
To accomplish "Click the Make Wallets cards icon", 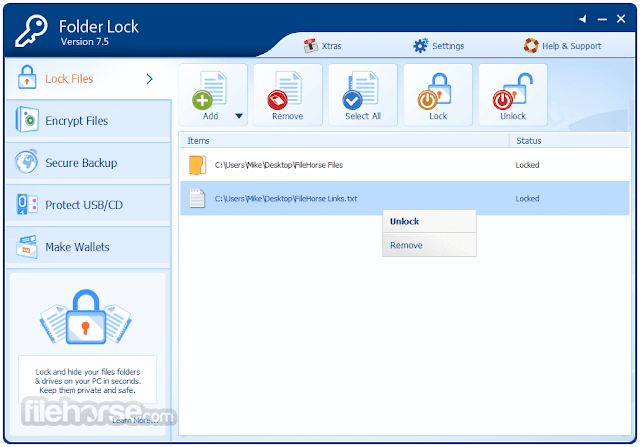I will (x=27, y=247).
